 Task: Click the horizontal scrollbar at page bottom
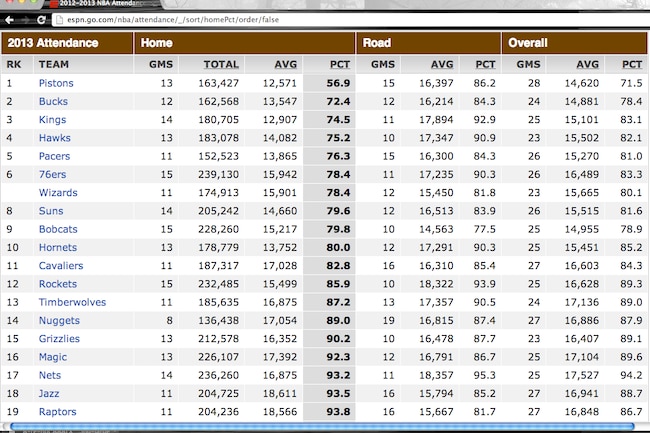[322, 426]
